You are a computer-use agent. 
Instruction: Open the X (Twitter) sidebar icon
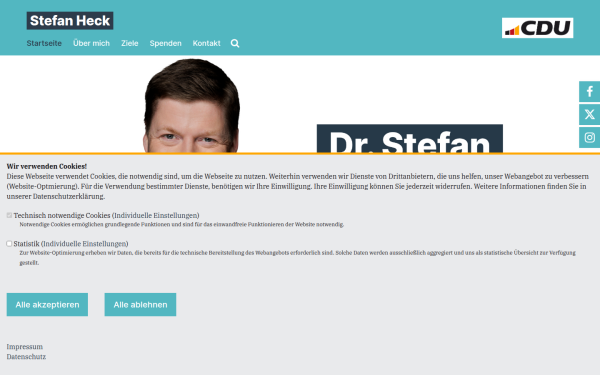tap(589, 114)
